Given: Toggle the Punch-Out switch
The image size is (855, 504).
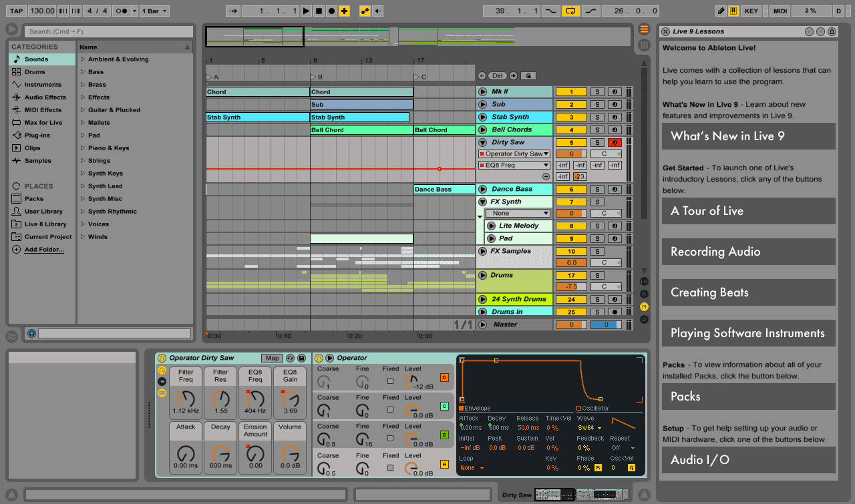Looking at the screenshot, I should tap(590, 11).
